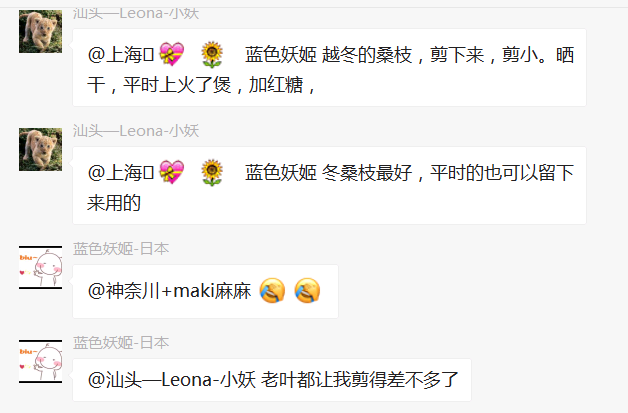
Task: Click sender name 蓝色妖姬-日本 above the maki麻麻 message
Action: point(121,249)
